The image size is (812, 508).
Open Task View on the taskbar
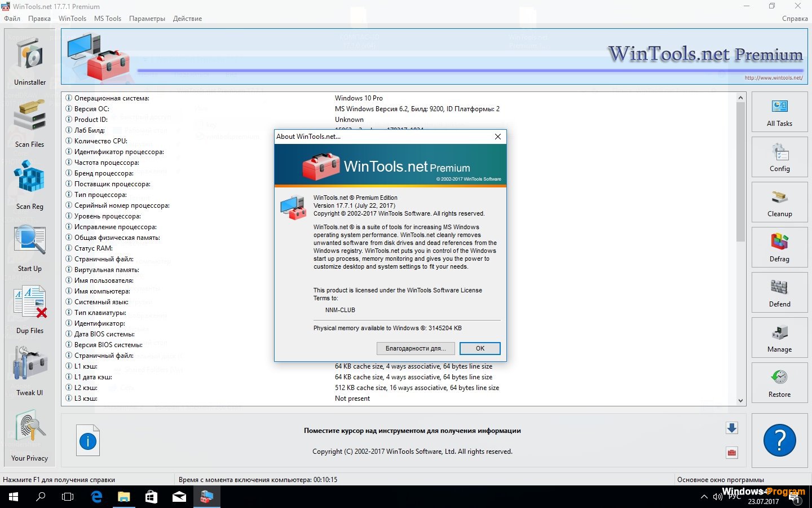(x=68, y=497)
